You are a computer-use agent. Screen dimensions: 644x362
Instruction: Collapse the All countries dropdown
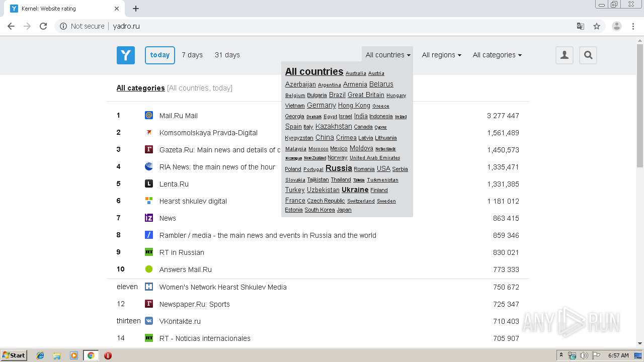[x=387, y=55]
